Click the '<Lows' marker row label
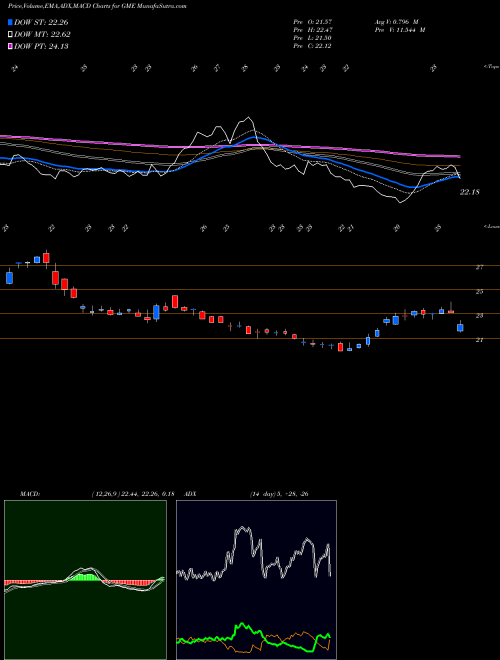Screen dimensions: 500x660 tap(491, 226)
